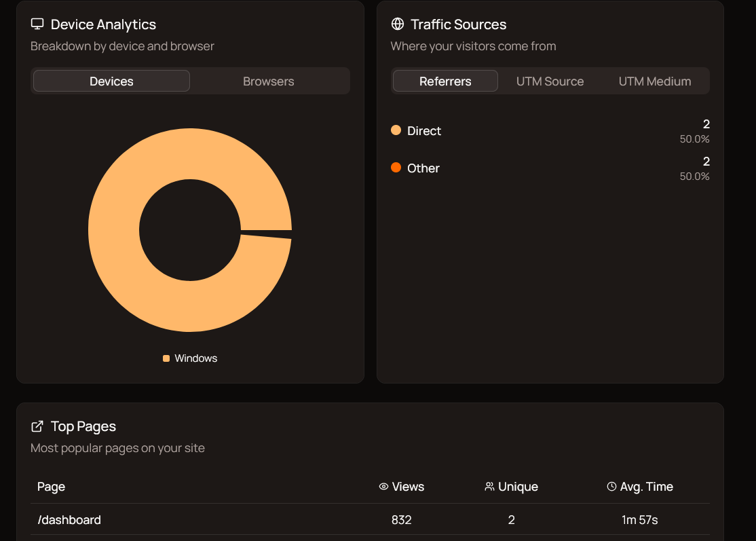The height and width of the screenshot is (541, 756).
Task: Click the clock icon in Avg. Time header
Action: click(x=611, y=487)
